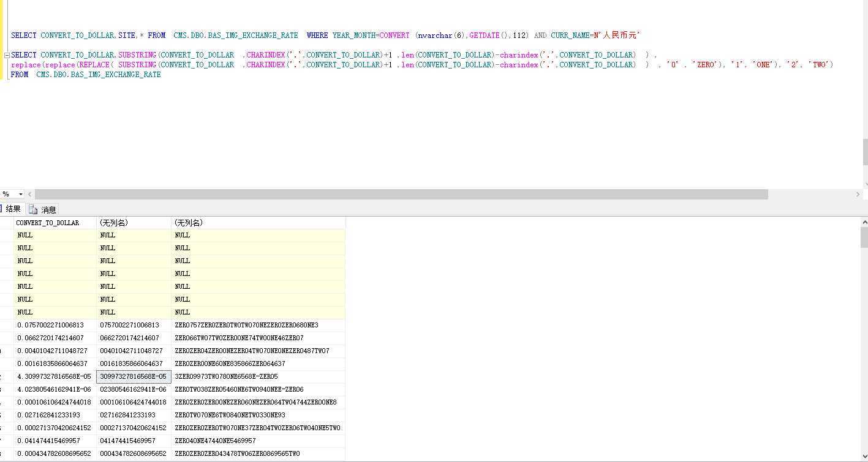This screenshot has height=462, width=868.
Task: Place cursor on CURR_NAME in the query
Action: [x=570, y=35]
